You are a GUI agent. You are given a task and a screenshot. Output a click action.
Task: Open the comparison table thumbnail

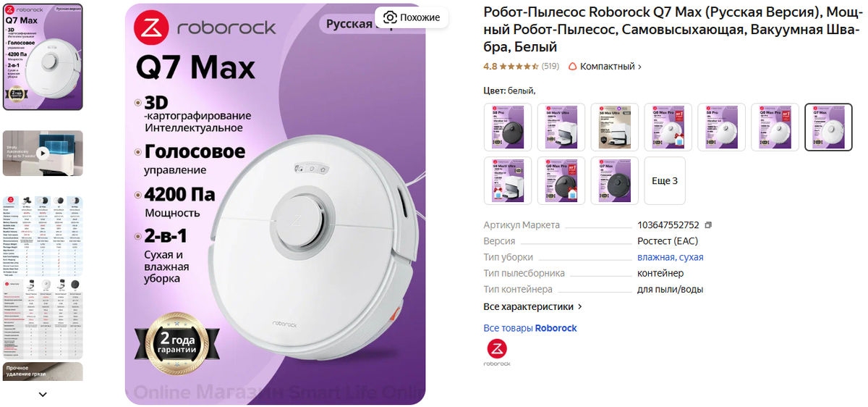click(x=43, y=235)
